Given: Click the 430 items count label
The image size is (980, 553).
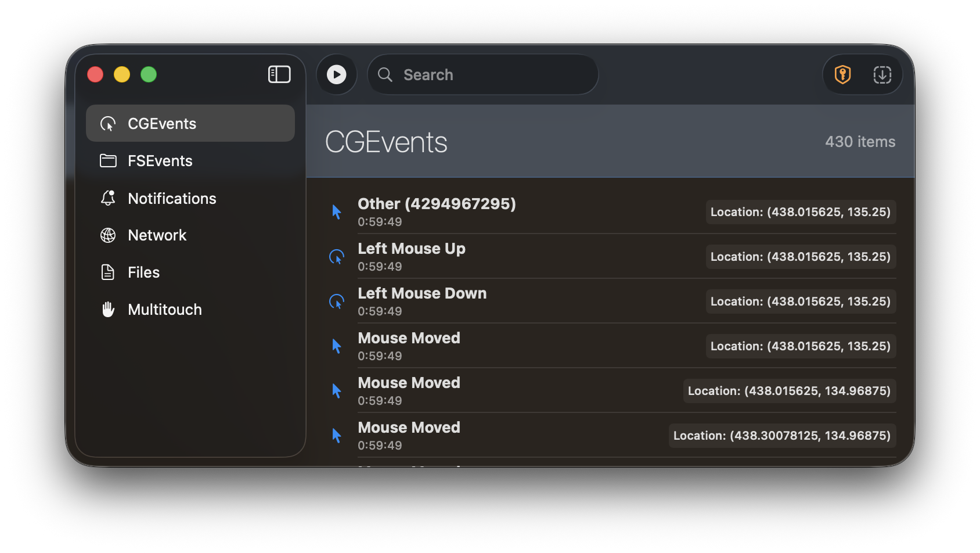Looking at the screenshot, I should click(x=860, y=141).
